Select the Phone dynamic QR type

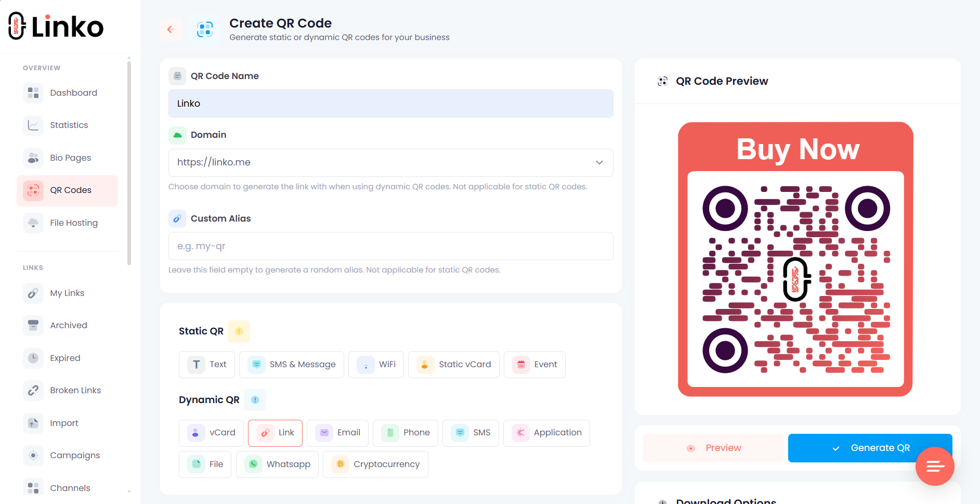pos(406,433)
